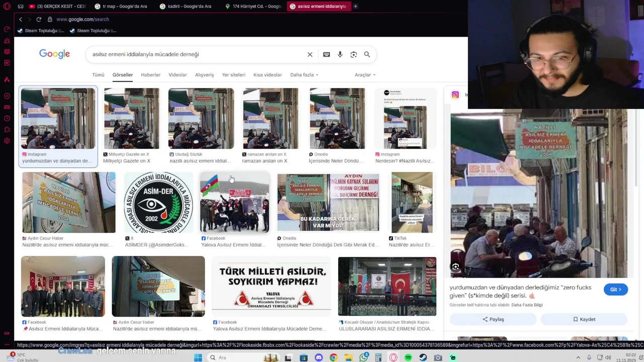Open Windows Start menu
Viewport: 644px width, 362px height.
[x=198, y=357]
